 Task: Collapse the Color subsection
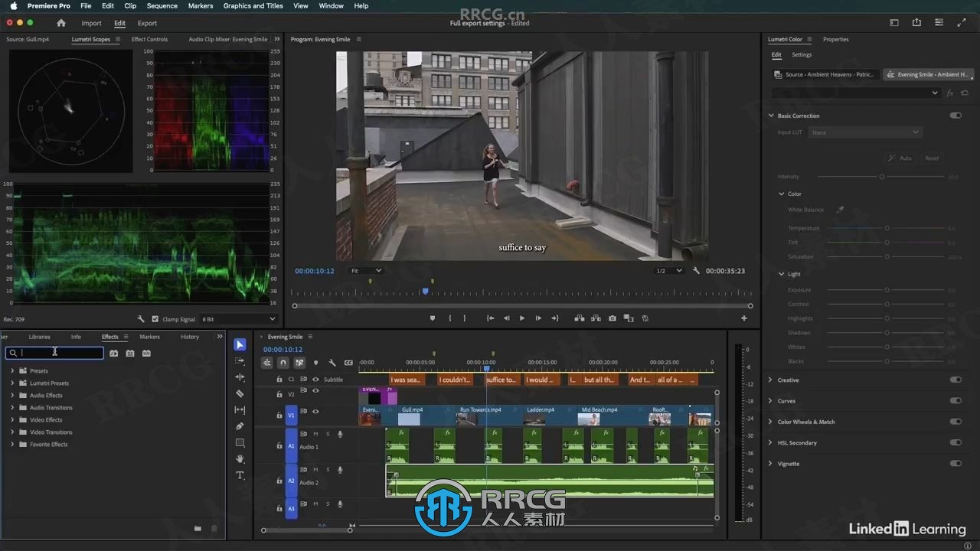[782, 194]
